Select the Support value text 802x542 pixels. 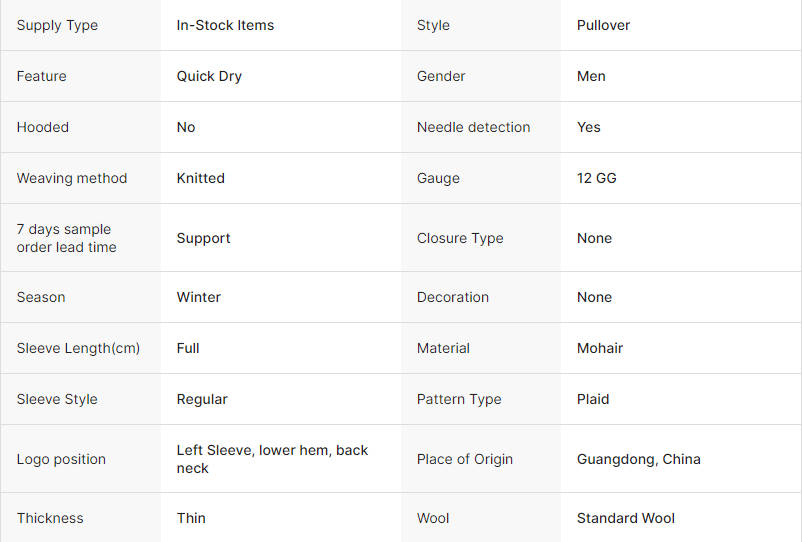pos(203,238)
